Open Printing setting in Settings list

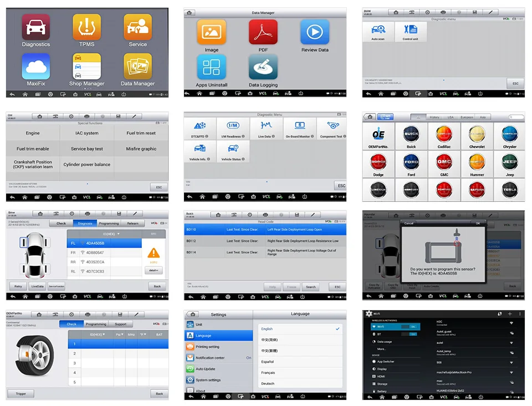[219, 347]
